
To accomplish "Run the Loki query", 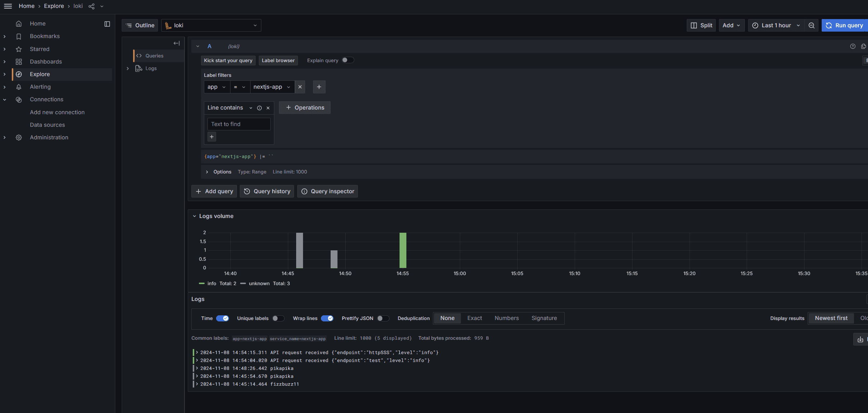I will 844,25.
